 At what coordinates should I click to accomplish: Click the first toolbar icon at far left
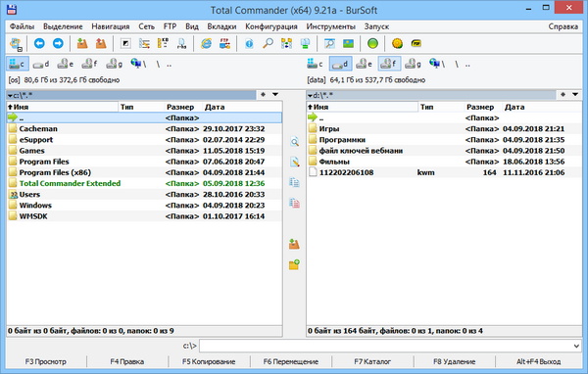(x=16, y=44)
